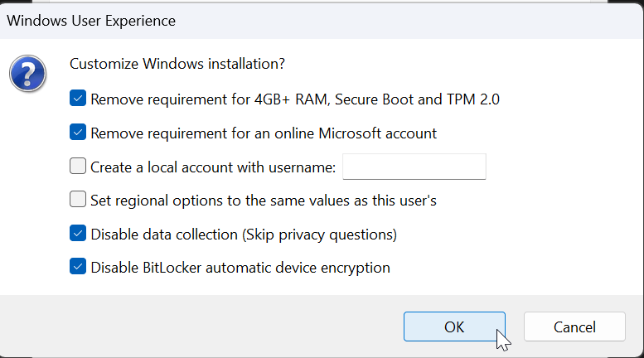Uncheck the 'Disable data collection' checkbox square

pyautogui.click(x=78, y=233)
